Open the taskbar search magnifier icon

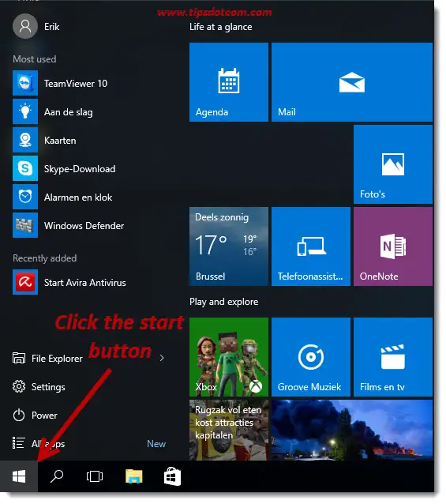[57, 476]
